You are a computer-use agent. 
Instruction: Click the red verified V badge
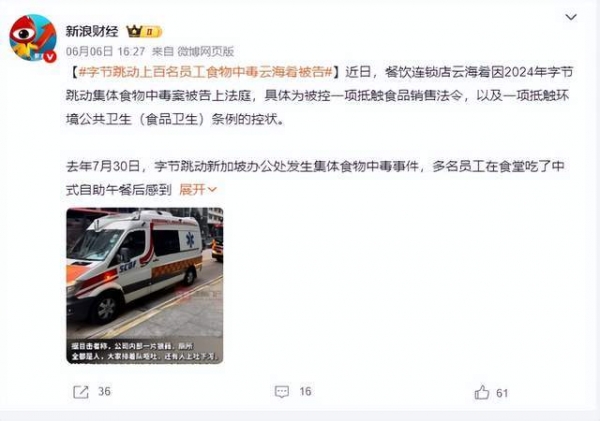pos(50,57)
